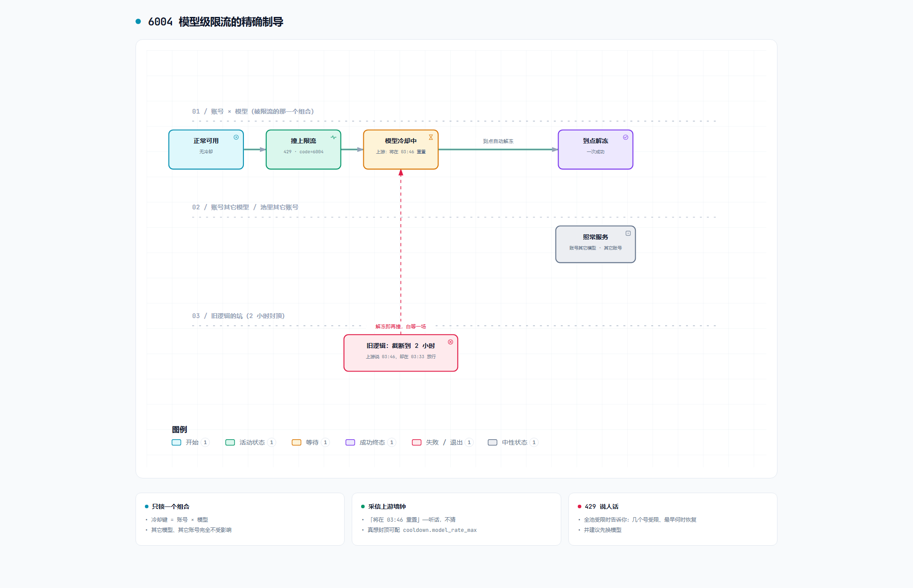This screenshot has width=913, height=588.
Task: Click the text 「将在 03:46 重置」—听话，不猜
Action: 411,519
